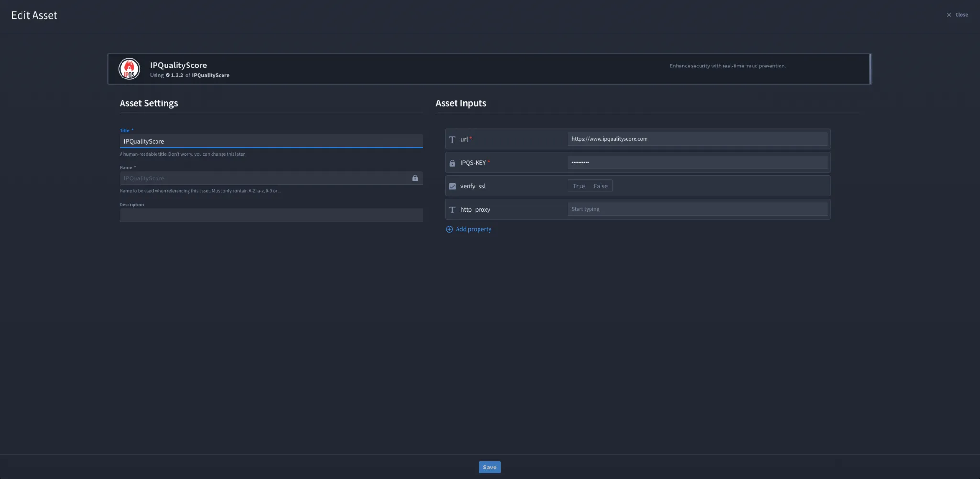Click the IPQualityScore logo icon
The image size is (980, 479).
(129, 69)
